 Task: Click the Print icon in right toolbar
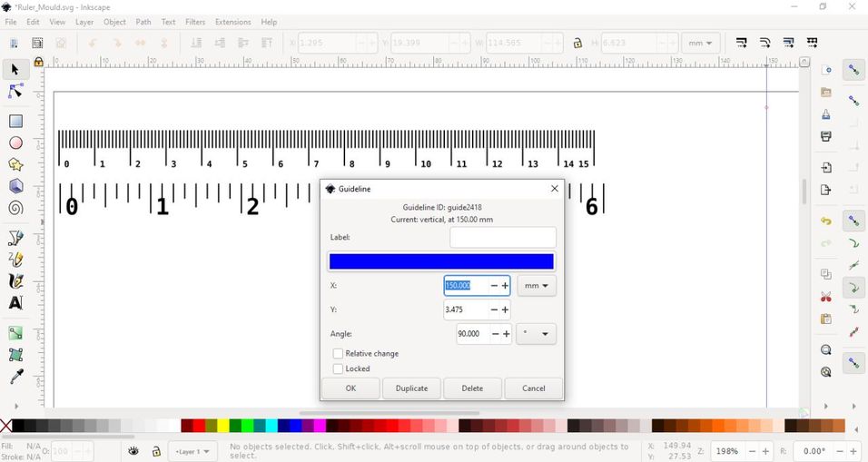pos(826,136)
